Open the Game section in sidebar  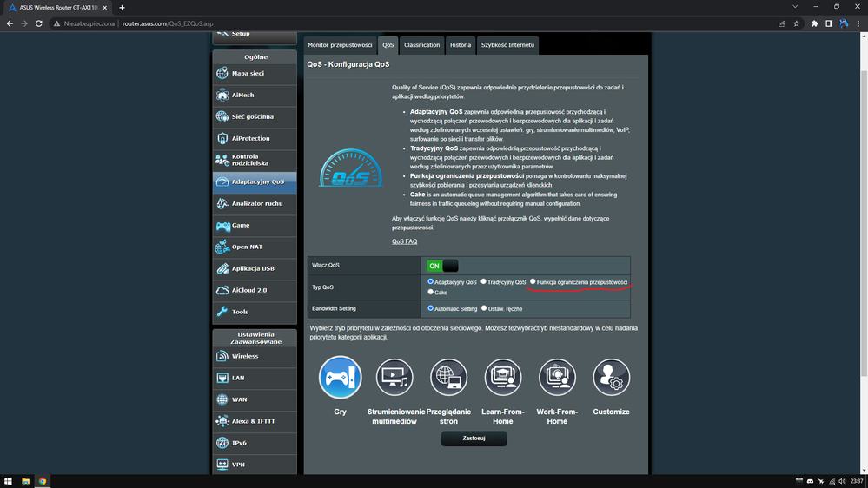tap(255, 226)
